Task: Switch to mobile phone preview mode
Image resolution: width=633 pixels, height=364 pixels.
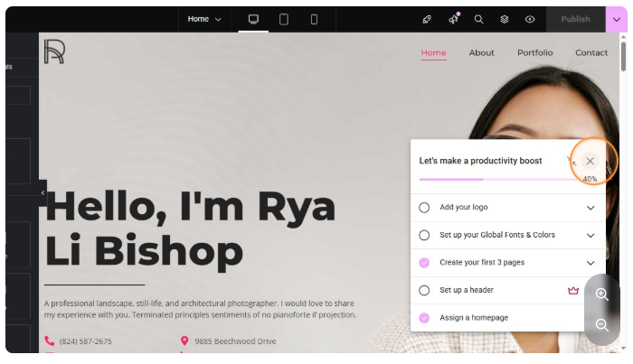Action: [314, 19]
